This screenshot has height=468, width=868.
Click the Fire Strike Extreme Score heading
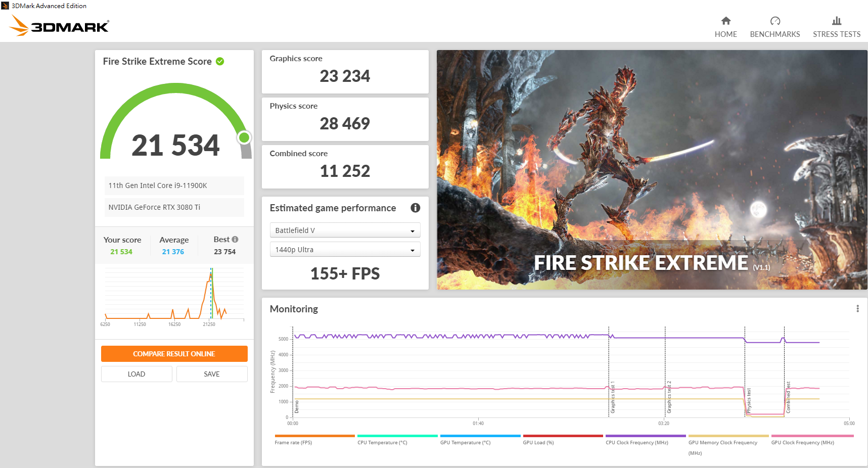[x=157, y=61]
